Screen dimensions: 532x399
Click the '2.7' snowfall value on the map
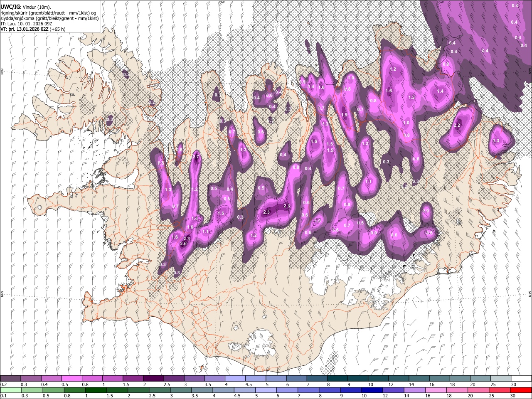tap(196, 157)
